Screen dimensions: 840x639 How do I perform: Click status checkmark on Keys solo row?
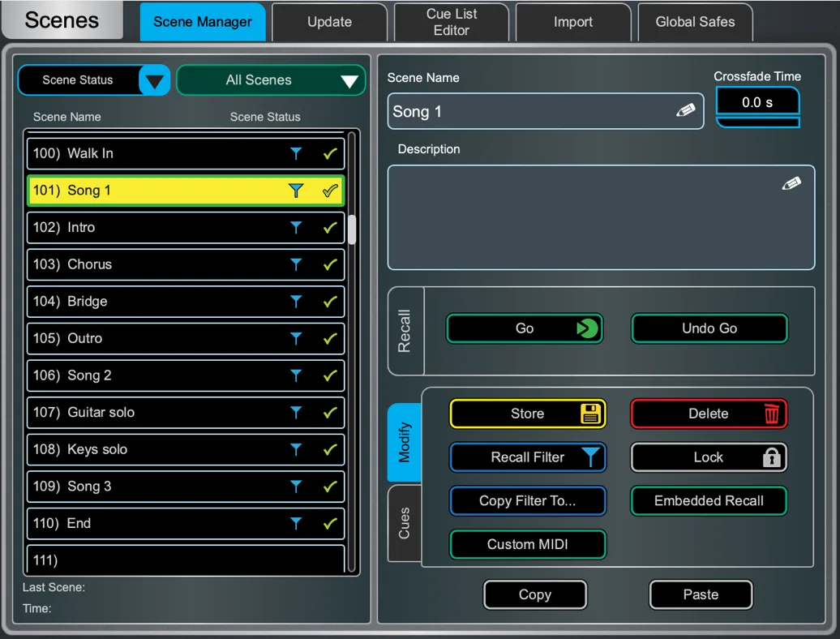click(x=330, y=449)
